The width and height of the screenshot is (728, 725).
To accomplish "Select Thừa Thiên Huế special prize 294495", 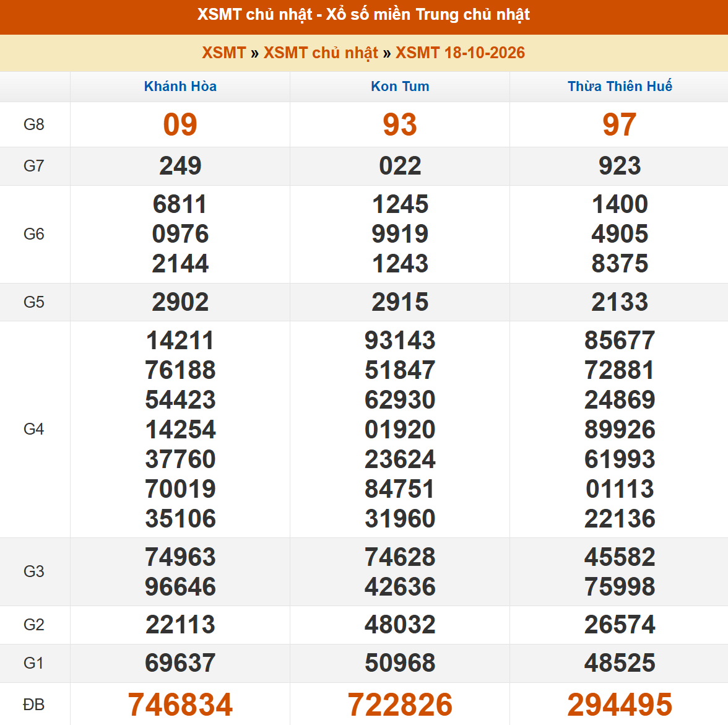I will click(620, 705).
